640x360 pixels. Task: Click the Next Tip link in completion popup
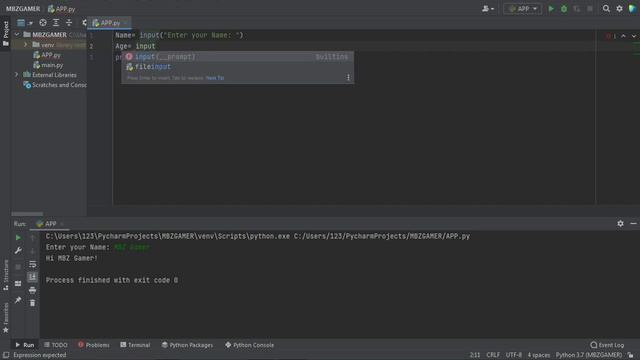[x=215, y=78]
